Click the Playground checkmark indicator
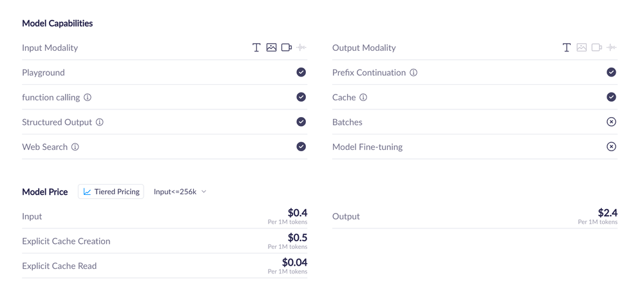Screen dimensions: 644x285 point(301,72)
